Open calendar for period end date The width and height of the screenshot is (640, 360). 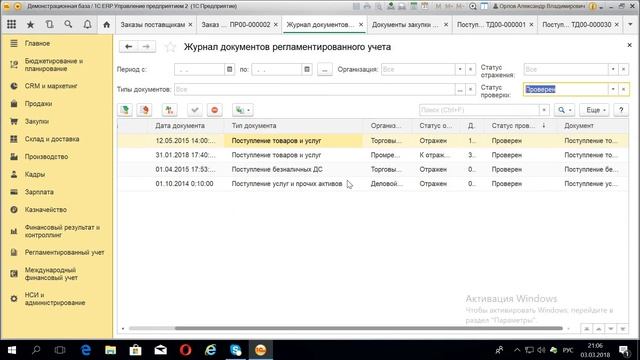point(307,69)
